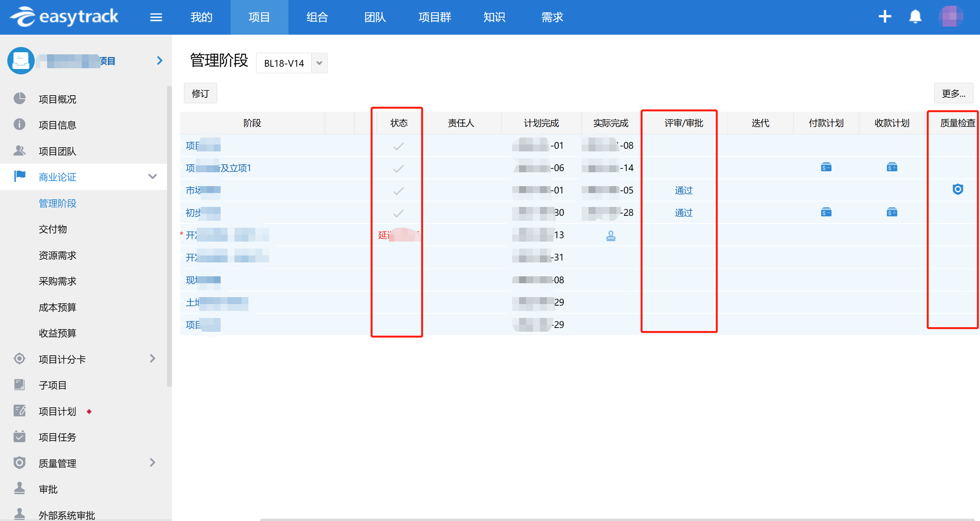Click the user avatar in top right
This screenshot has width=980, height=521.
pos(951,17)
